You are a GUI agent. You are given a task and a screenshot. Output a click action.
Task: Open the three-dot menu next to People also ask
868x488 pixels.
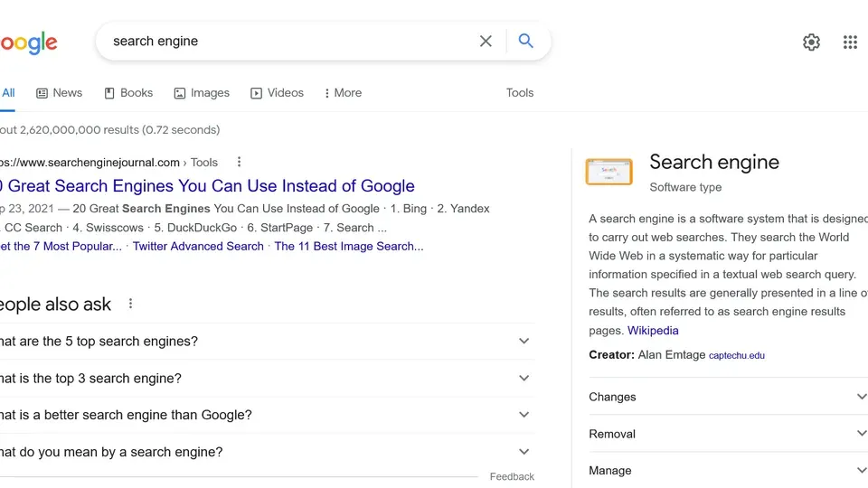(130, 304)
